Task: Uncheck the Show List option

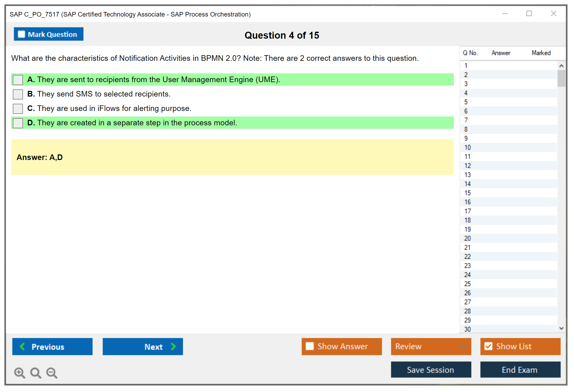Action: pyautogui.click(x=488, y=346)
